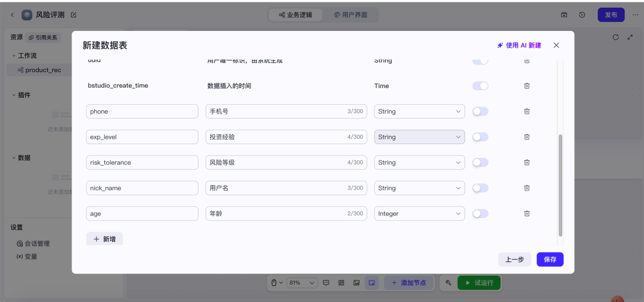This screenshot has width=644, height=302.
Task: Click the icon left of history
Action: click(x=564, y=15)
